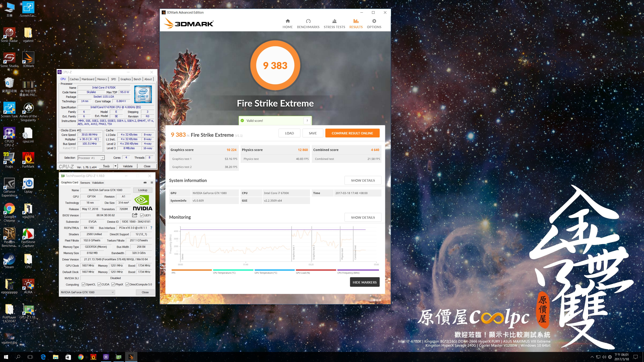The width and height of the screenshot is (644, 362).
Task: Click the taskbar clock and date
Action: coord(622,357)
